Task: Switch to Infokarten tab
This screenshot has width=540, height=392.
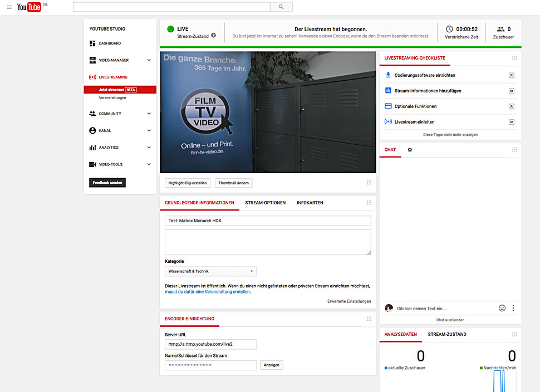Action: pos(310,203)
